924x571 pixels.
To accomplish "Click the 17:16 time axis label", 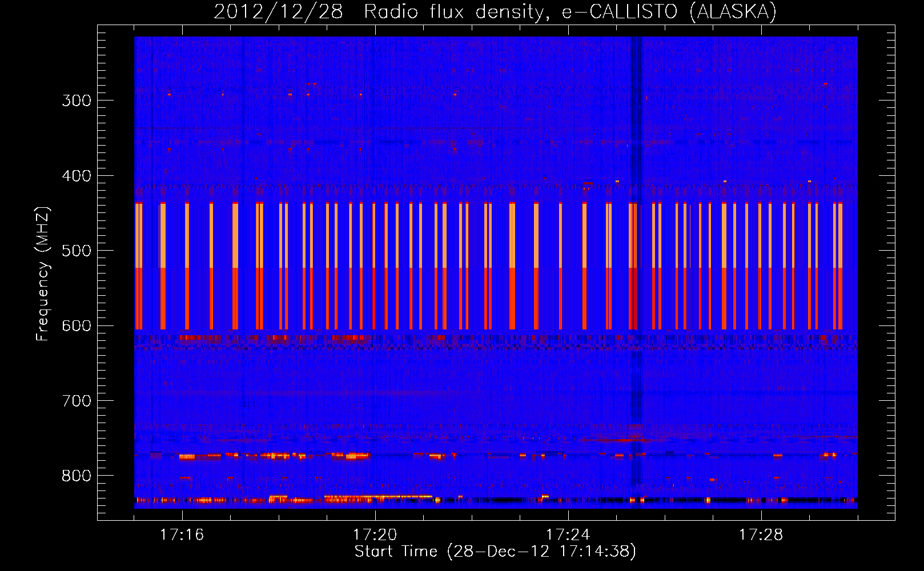I will click(182, 535).
